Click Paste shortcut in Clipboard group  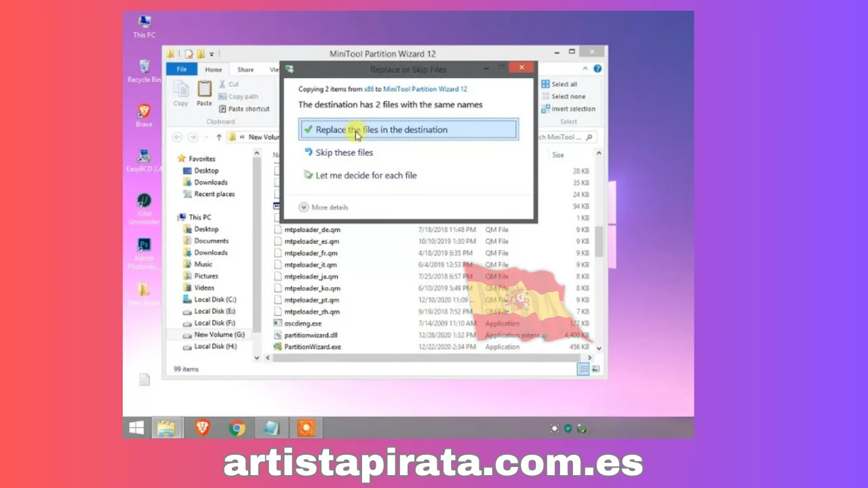[243, 108]
